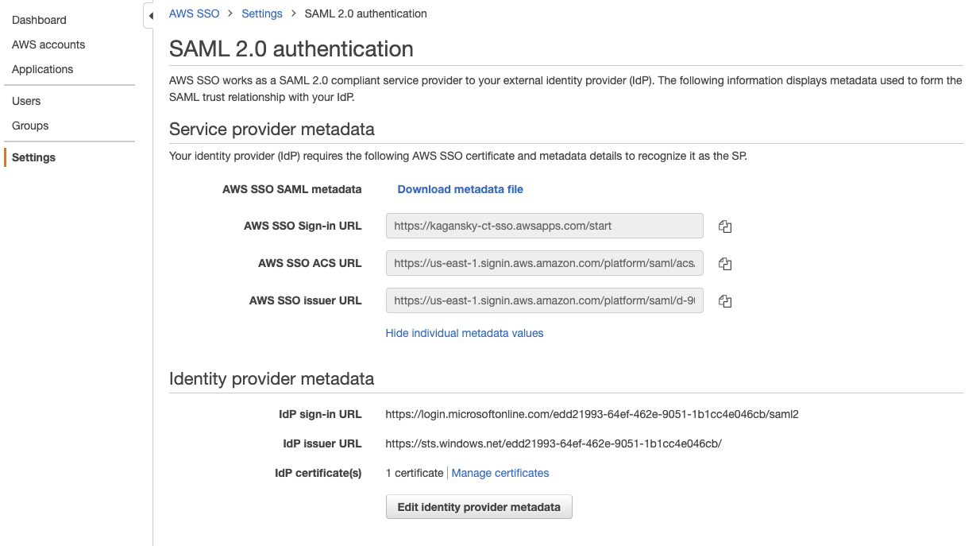Open Groups in the sidebar

point(30,126)
